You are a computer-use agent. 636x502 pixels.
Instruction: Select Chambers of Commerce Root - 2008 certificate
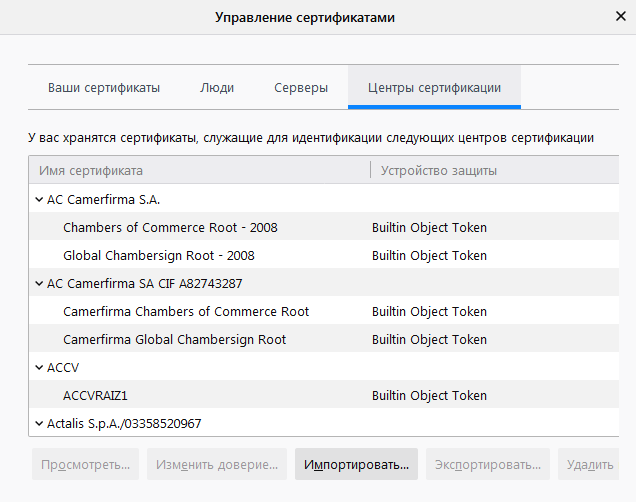pyautogui.click(x=170, y=228)
